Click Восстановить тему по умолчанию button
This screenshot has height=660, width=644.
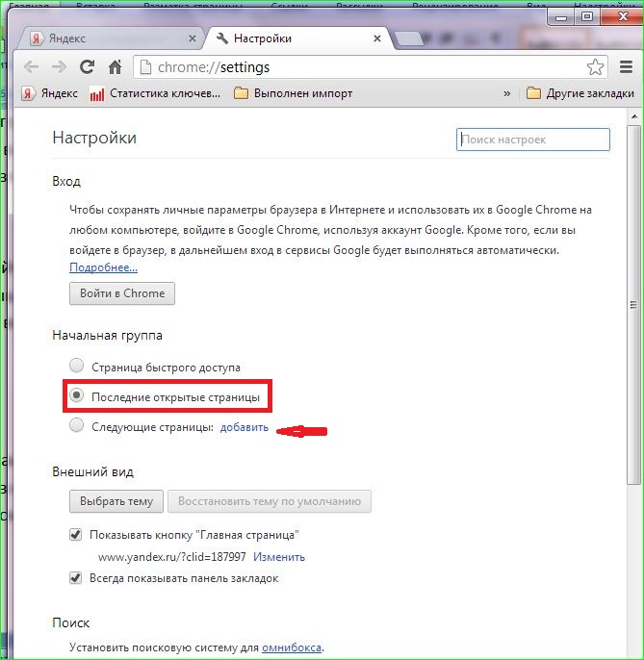tap(270, 501)
